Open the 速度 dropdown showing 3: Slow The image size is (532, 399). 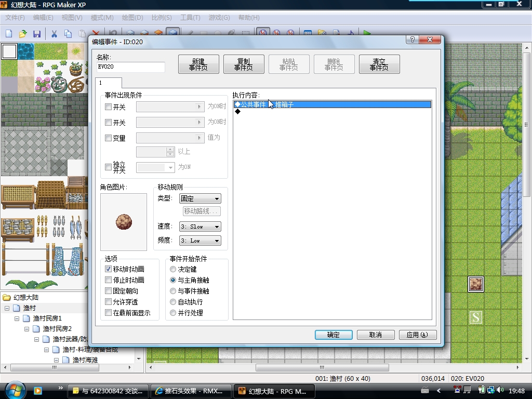pos(200,227)
